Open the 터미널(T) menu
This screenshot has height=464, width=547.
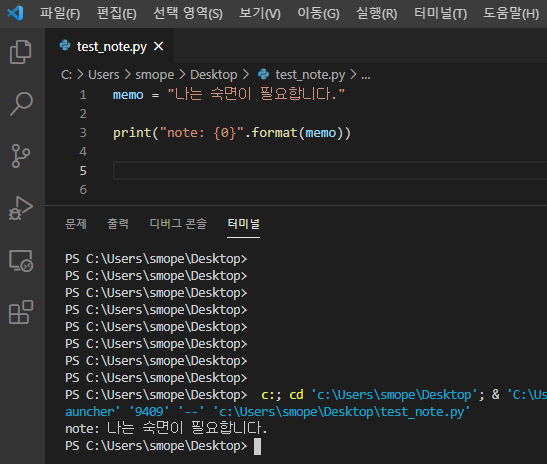click(x=440, y=14)
